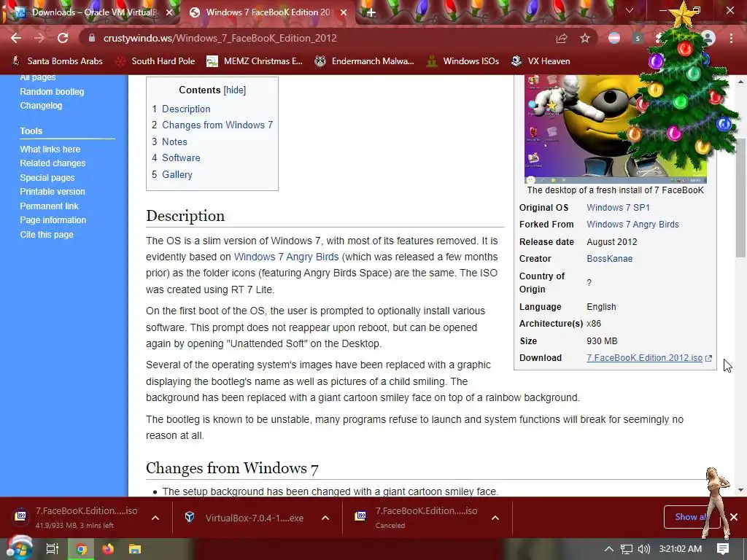Jump to Software section in contents

[181, 157]
